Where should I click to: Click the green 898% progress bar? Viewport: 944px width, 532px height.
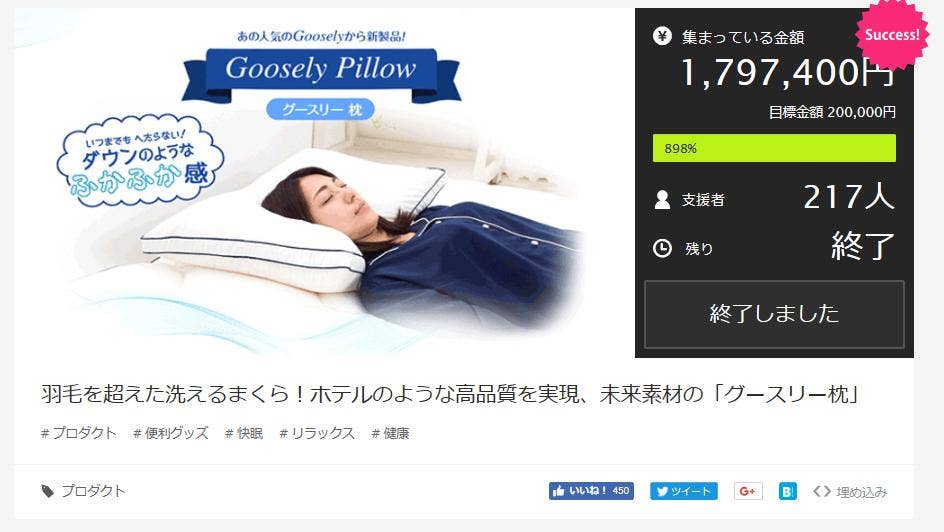coord(774,148)
